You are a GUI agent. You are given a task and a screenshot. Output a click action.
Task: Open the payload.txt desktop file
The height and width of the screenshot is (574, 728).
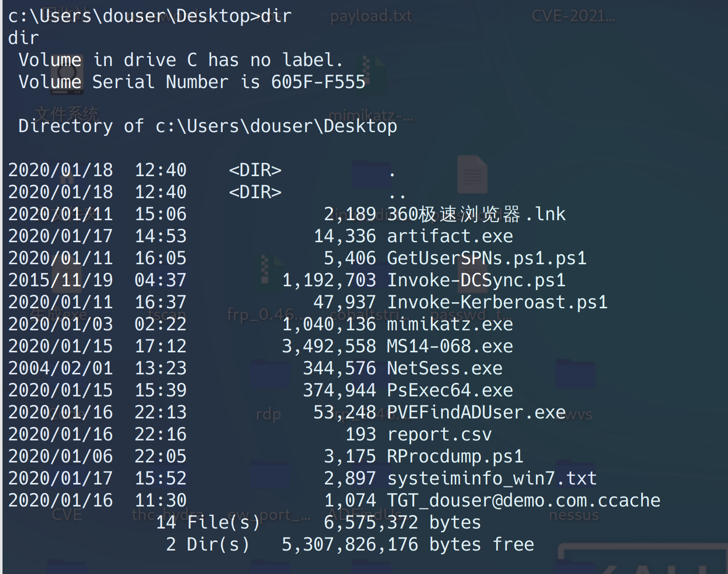pos(370,16)
